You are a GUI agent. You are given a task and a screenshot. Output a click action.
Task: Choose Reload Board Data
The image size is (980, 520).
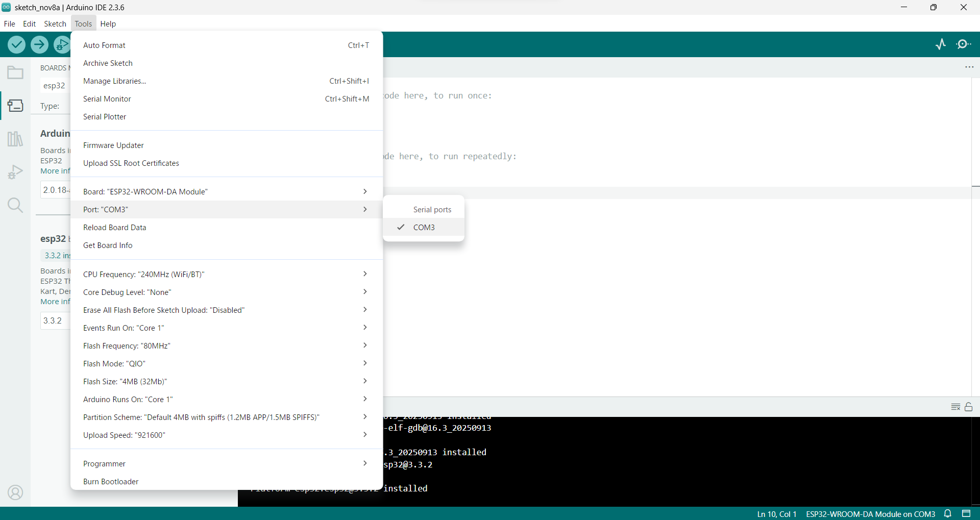click(x=227, y=228)
